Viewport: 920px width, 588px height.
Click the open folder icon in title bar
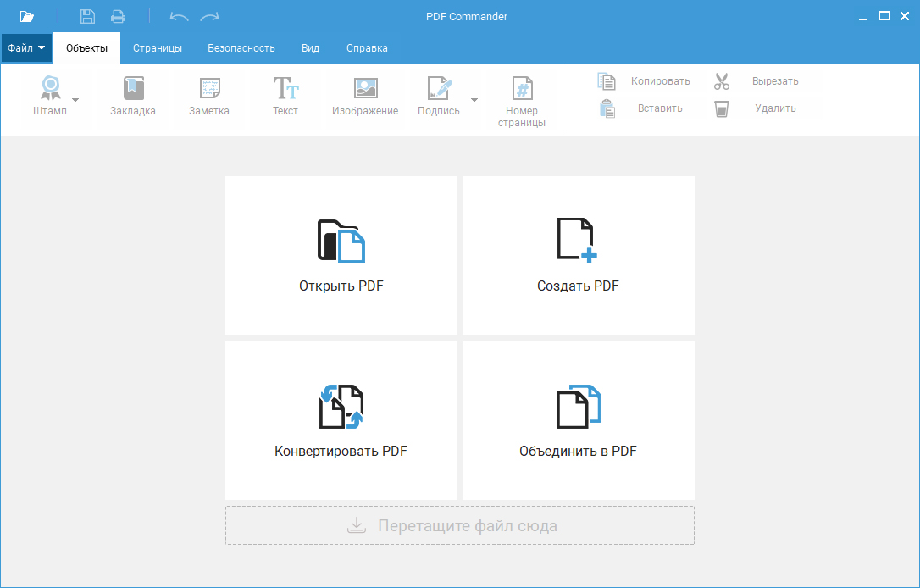(27, 16)
